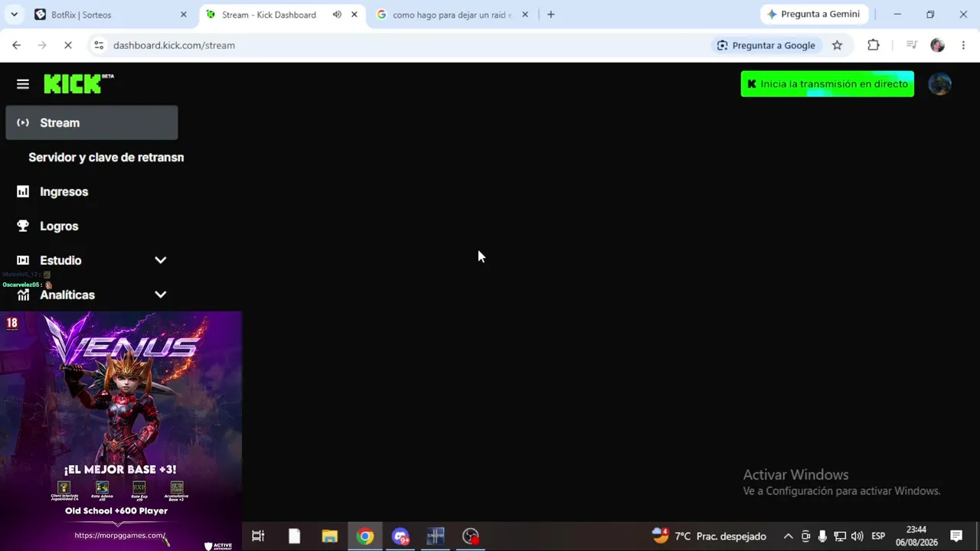View site information for dashboard.kick.com
Image resolution: width=980 pixels, height=551 pixels.
(x=99, y=45)
